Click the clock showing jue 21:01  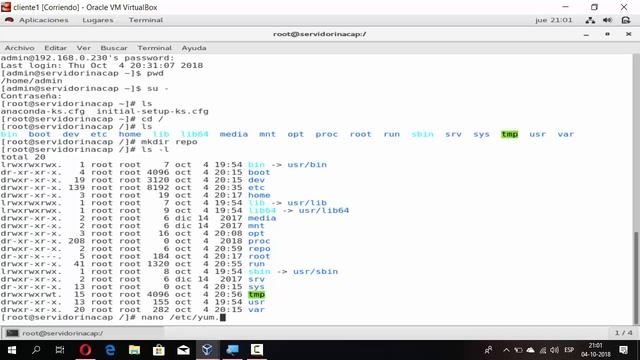pos(553,20)
